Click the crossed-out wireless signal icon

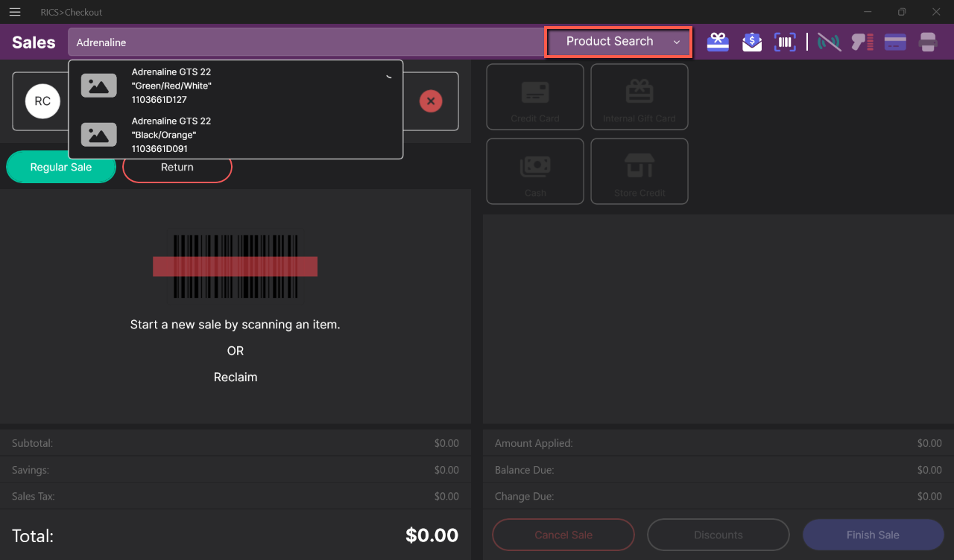pos(829,42)
